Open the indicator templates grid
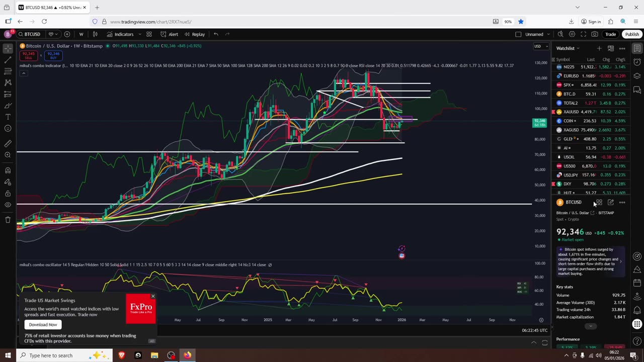This screenshot has height=362, width=644. 149,34
